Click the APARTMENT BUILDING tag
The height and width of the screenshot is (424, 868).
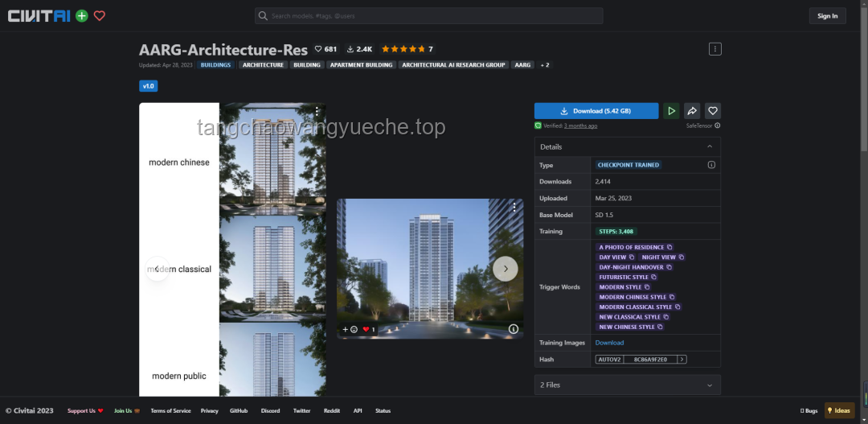pyautogui.click(x=361, y=65)
